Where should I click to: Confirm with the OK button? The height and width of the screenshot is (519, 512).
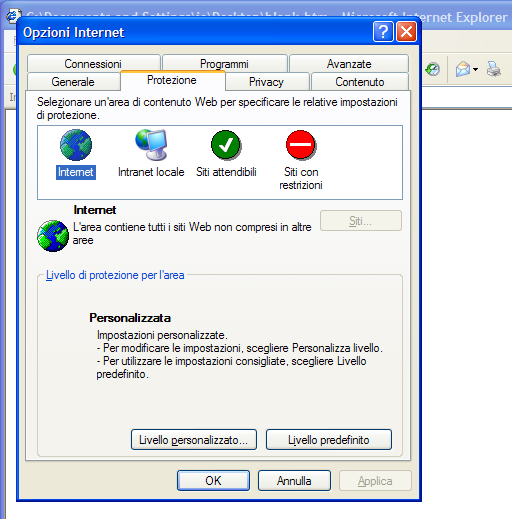point(213,480)
